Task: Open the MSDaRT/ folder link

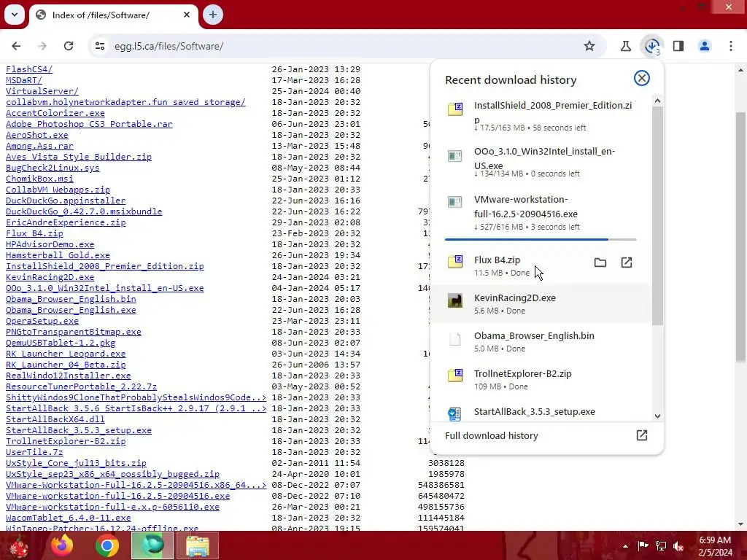Action: (24, 80)
